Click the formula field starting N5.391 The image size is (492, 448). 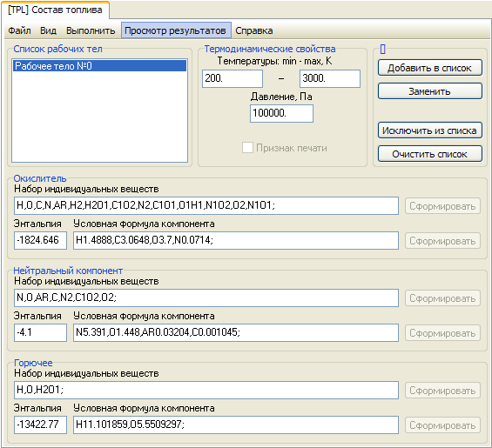[x=236, y=332]
